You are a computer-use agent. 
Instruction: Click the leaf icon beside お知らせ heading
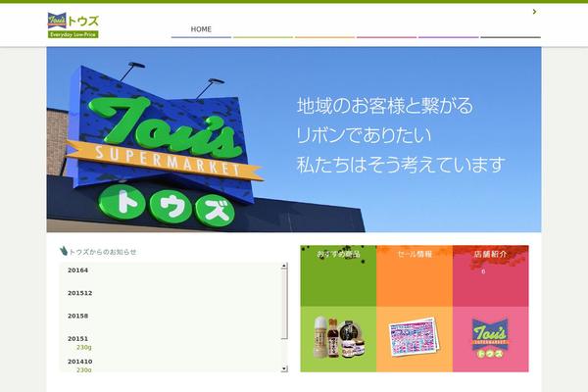[64, 251]
